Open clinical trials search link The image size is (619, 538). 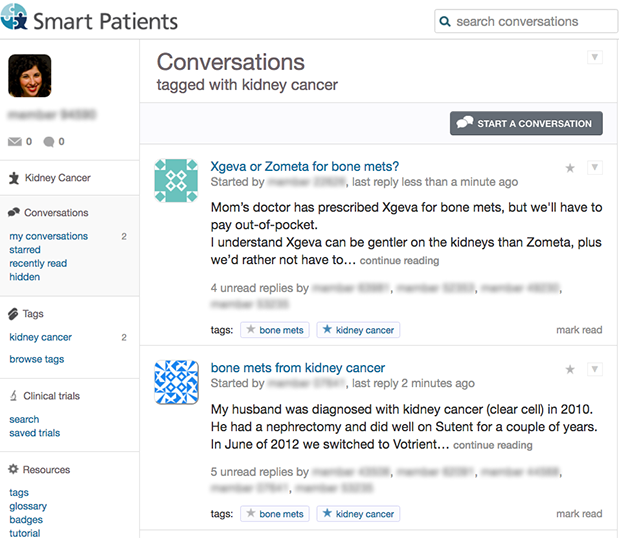(x=24, y=419)
